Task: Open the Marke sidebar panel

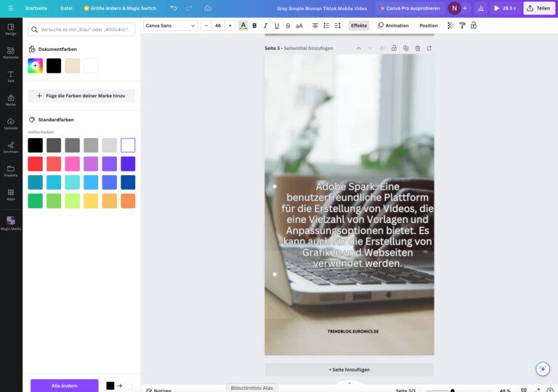Action: pos(11,100)
